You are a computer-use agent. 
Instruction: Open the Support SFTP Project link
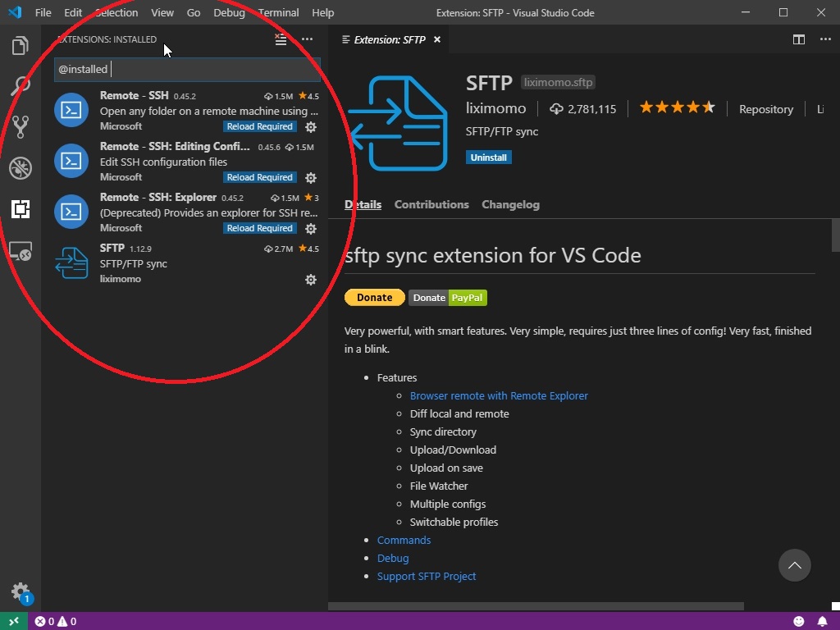pos(427,577)
